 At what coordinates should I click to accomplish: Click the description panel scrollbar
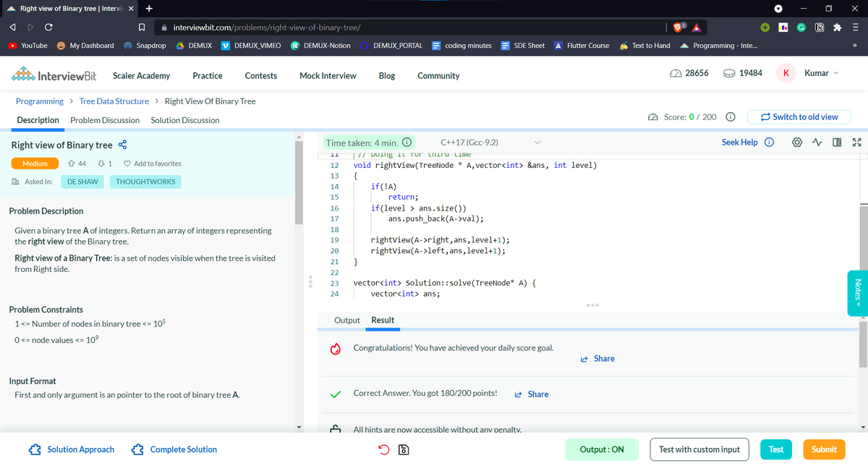[x=299, y=181]
